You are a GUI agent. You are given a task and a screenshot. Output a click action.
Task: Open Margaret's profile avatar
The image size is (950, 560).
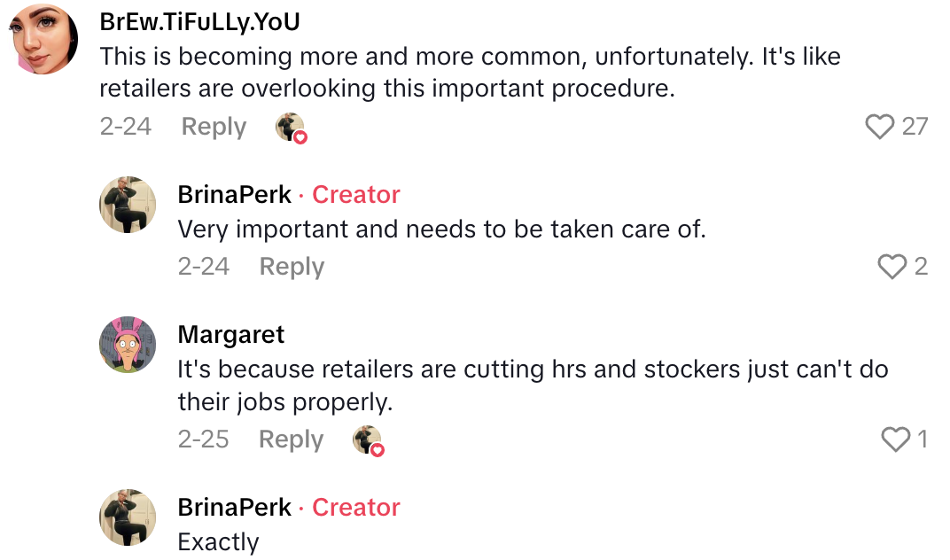click(128, 344)
